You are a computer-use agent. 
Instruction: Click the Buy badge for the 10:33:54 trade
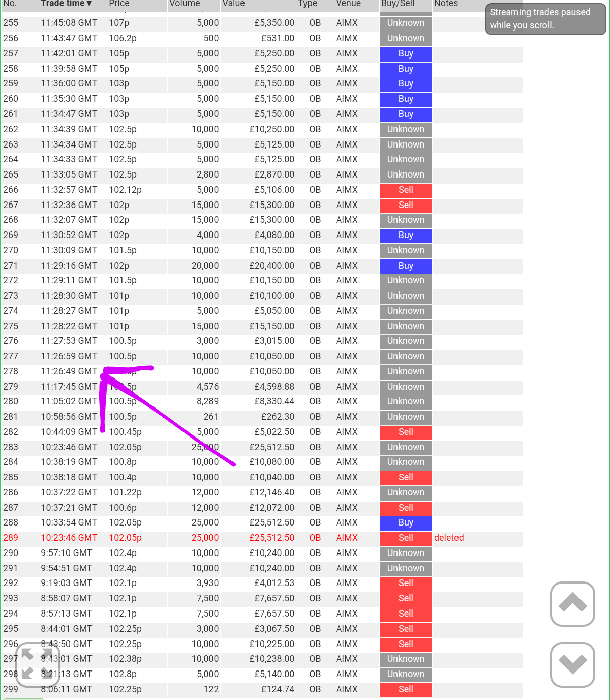406,522
